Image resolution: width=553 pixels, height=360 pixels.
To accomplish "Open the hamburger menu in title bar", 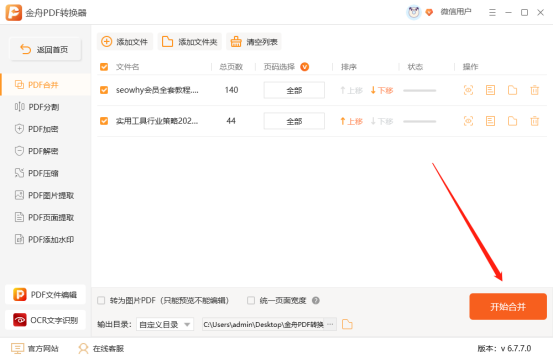I will [492, 13].
